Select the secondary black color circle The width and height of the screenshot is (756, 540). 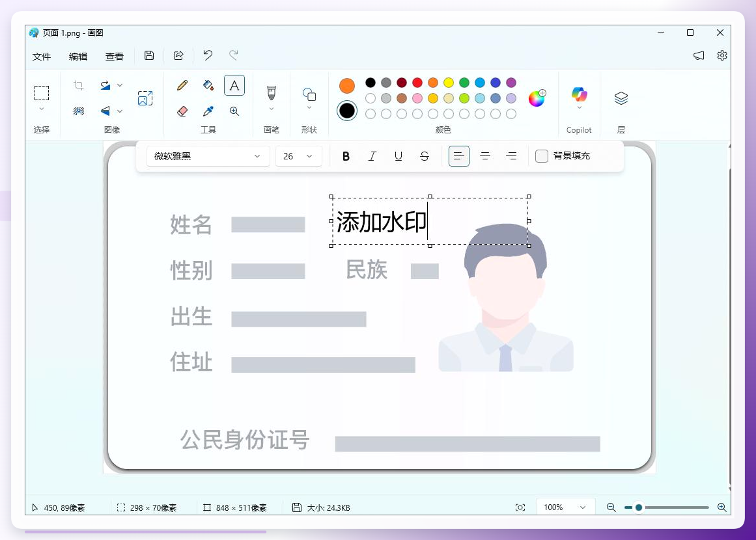click(346, 111)
